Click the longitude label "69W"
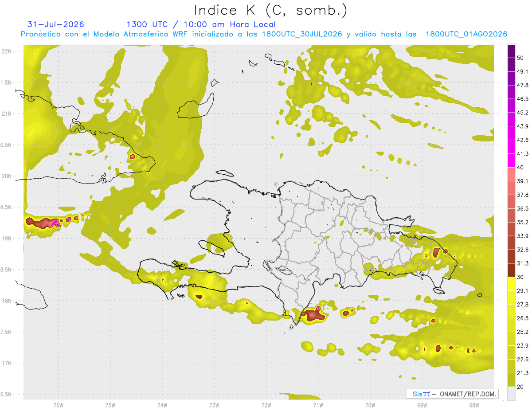The height and width of the screenshot is (411, 532). 422,405
